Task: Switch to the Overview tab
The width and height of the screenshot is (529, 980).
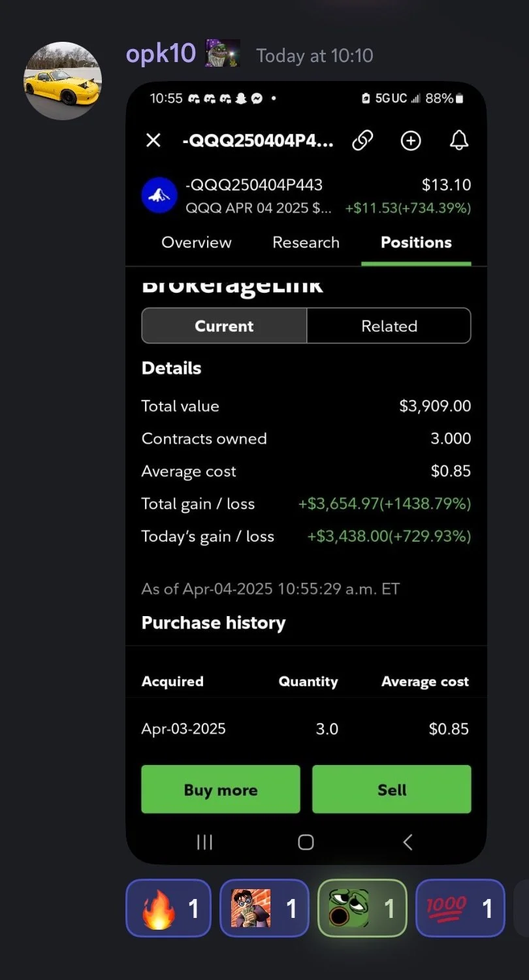Action: 197,242
